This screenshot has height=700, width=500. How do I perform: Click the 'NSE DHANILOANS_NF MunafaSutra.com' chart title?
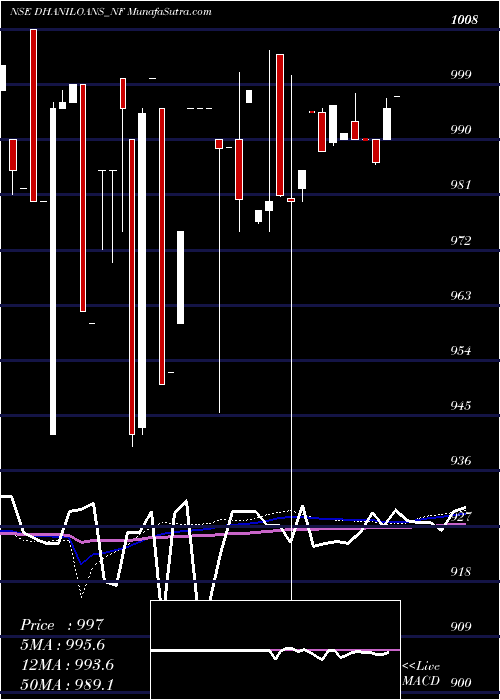click(111, 12)
